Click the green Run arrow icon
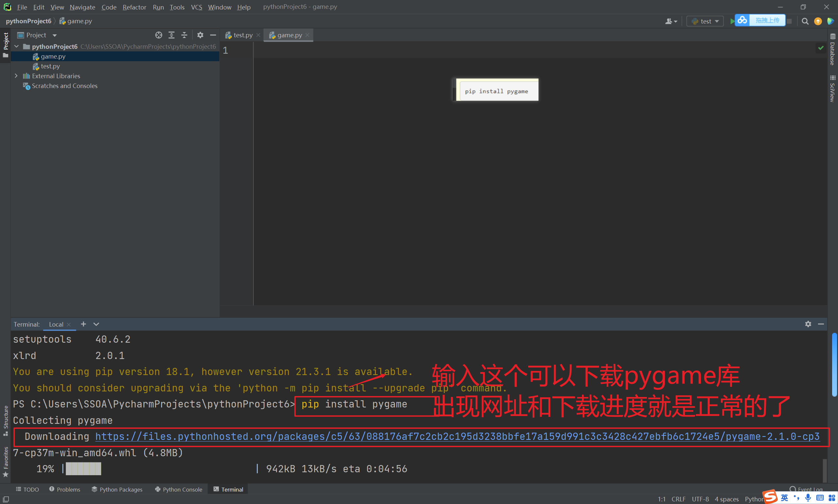Viewport: 838px width, 504px height. click(732, 21)
